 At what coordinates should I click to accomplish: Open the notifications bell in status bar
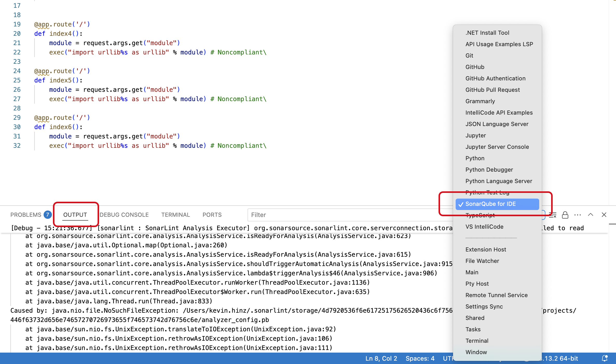tap(605, 358)
